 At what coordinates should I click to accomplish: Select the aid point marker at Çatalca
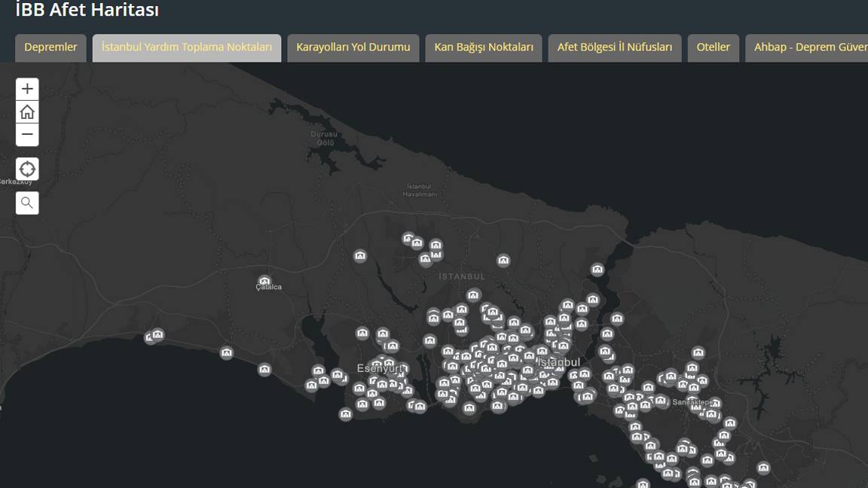tap(264, 281)
